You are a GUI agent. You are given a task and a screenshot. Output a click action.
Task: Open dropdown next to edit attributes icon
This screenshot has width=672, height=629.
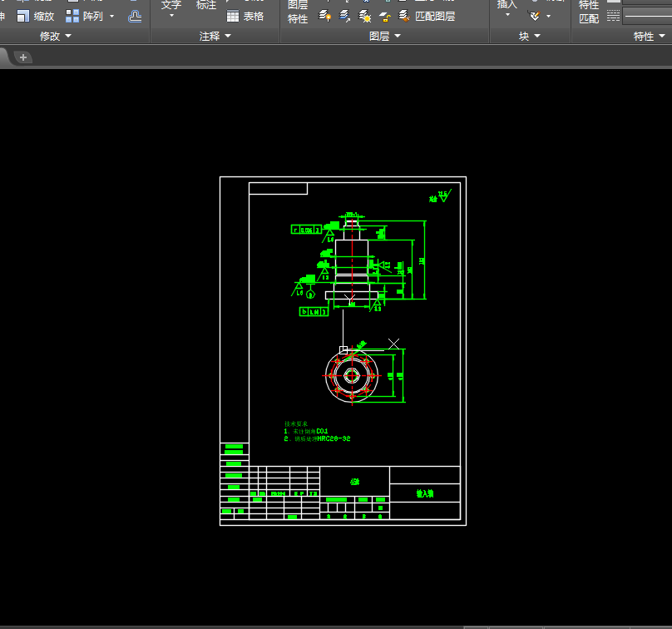click(x=549, y=17)
